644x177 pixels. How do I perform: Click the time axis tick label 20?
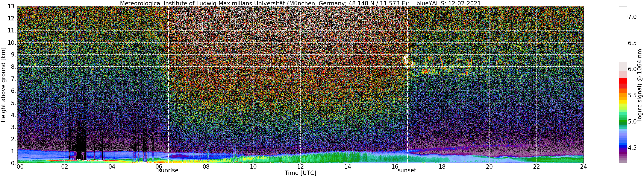point(489,166)
